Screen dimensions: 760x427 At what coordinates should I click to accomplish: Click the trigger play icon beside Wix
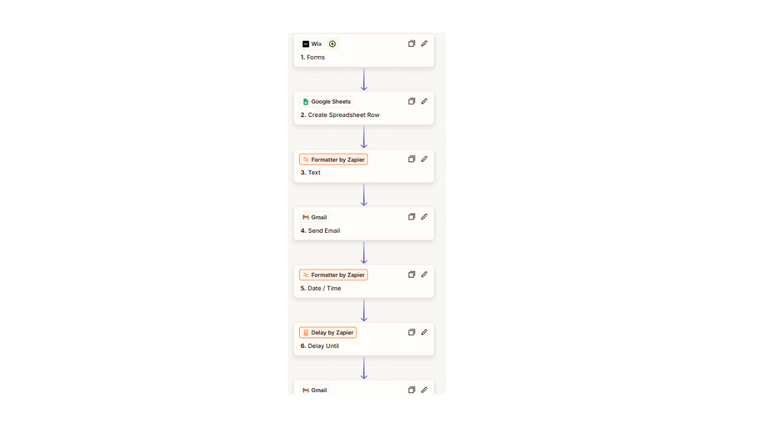click(332, 44)
